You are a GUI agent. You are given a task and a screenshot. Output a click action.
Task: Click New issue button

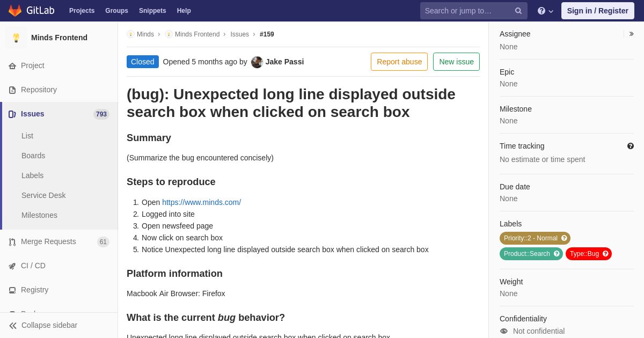click(x=456, y=62)
